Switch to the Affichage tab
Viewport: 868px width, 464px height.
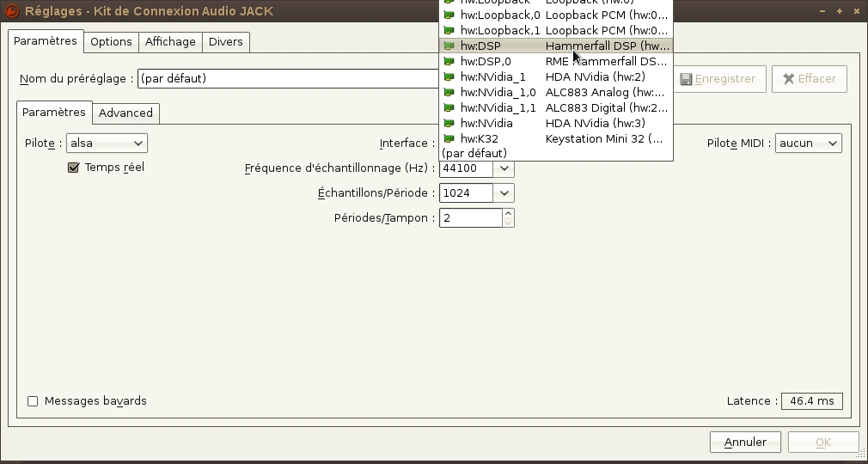point(170,42)
